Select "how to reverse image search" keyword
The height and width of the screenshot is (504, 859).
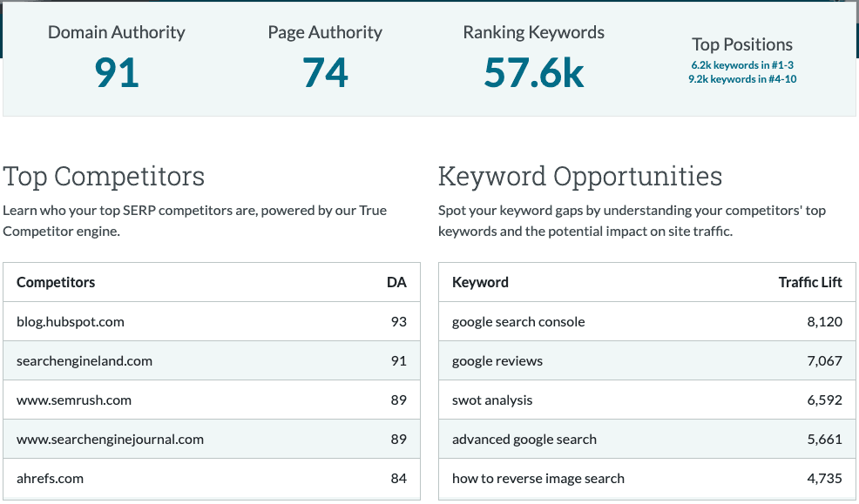tap(538, 478)
